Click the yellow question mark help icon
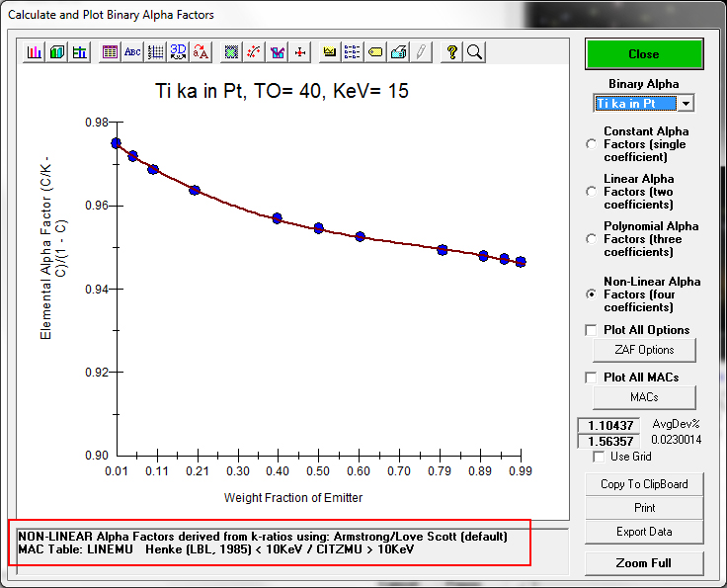Viewport: 727px width, 588px height. pos(451,52)
